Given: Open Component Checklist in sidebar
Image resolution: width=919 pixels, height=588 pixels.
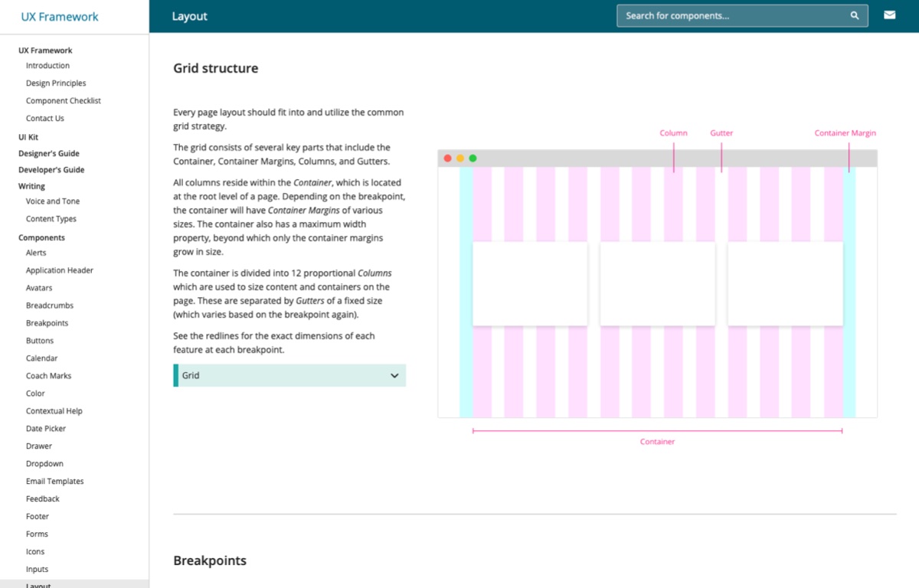Looking at the screenshot, I should 64,101.
